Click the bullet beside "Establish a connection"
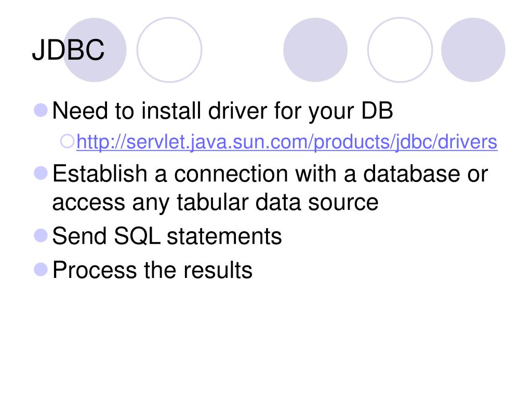This screenshot has height=399, width=532. 41,173
